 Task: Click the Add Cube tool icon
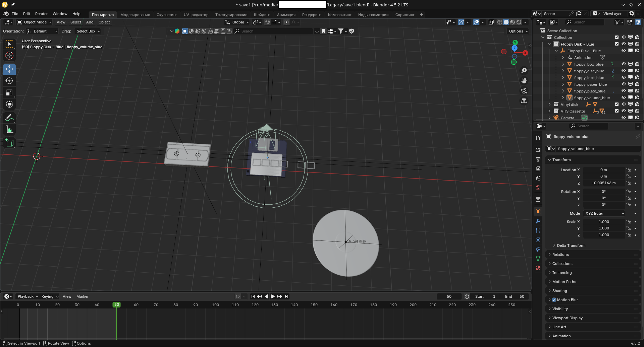[9, 143]
